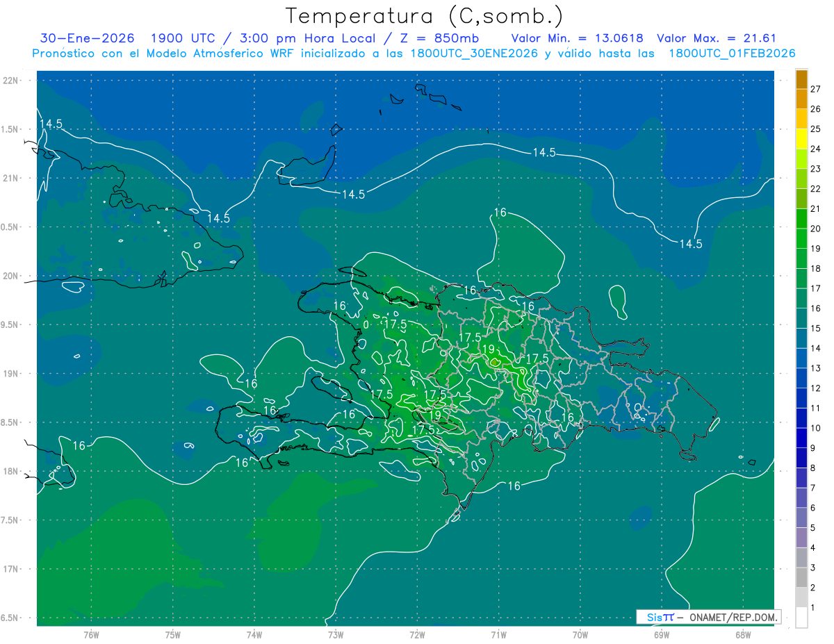The image size is (834, 644).
Task: Click the 10 label on the color scale
Action: click(815, 428)
